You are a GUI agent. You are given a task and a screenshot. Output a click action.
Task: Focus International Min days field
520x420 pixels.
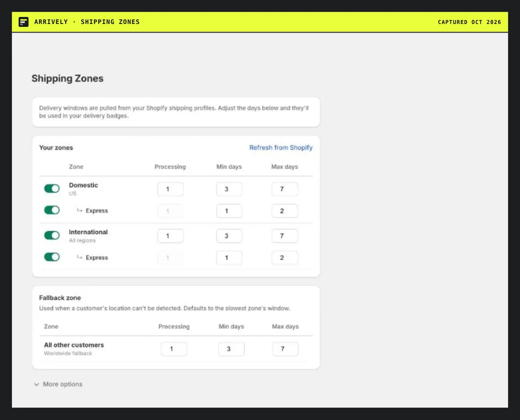coord(229,236)
